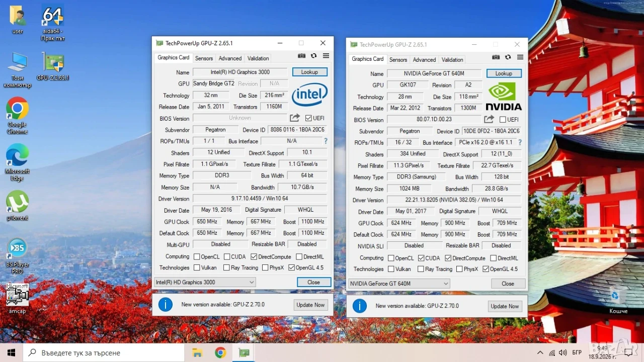The height and width of the screenshot is (362, 644).
Task: Click Update Now in Intel GPU-Z notification
Action: tap(310, 305)
